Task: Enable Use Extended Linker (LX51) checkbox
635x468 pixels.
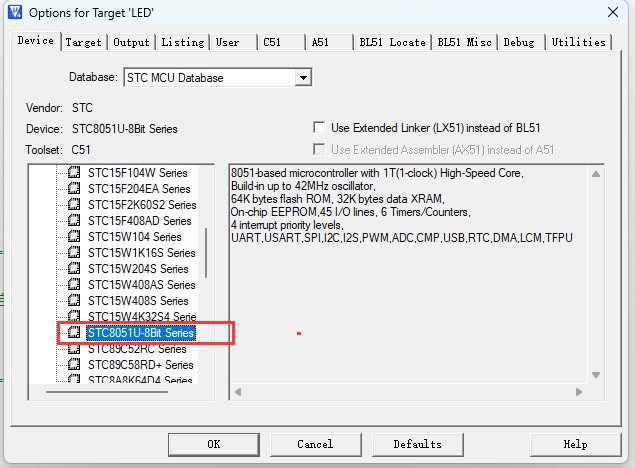Action: point(319,128)
